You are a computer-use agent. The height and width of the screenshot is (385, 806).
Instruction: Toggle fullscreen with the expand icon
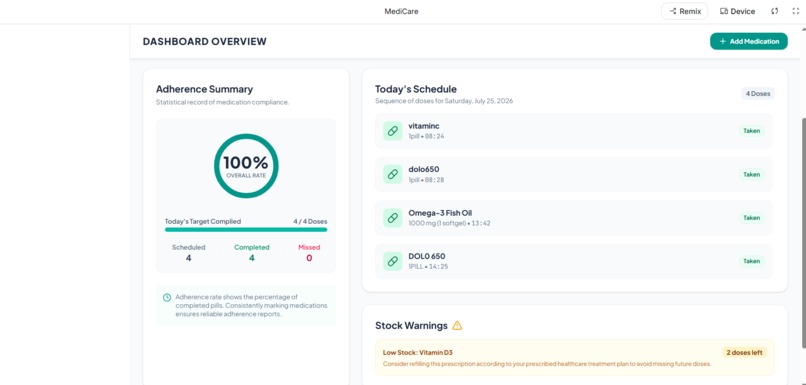point(795,11)
